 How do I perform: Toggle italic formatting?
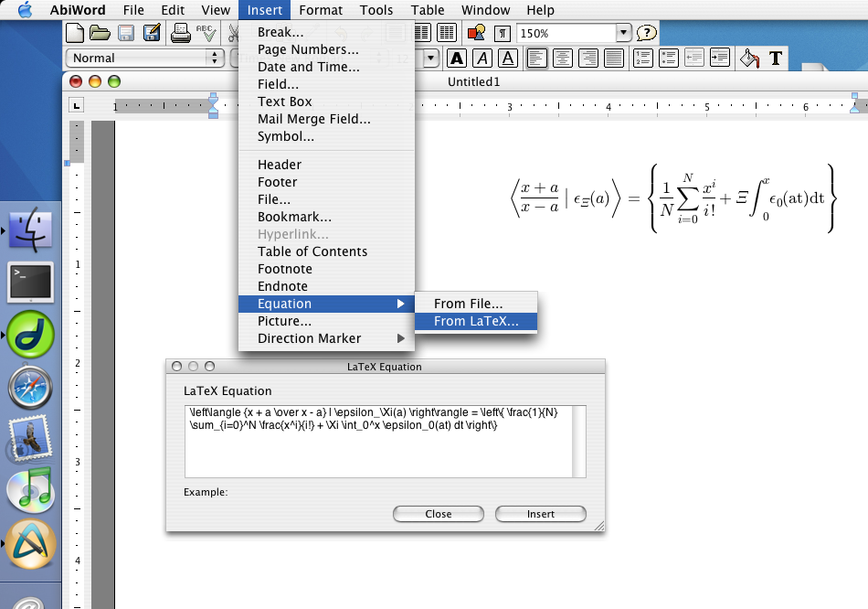click(x=482, y=58)
